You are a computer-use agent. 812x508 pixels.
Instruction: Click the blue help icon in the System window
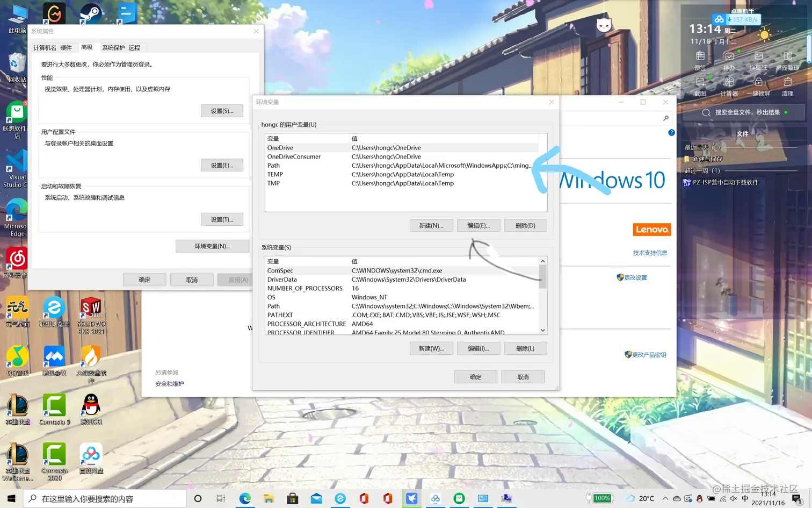pyautogui.click(x=671, y=132)
